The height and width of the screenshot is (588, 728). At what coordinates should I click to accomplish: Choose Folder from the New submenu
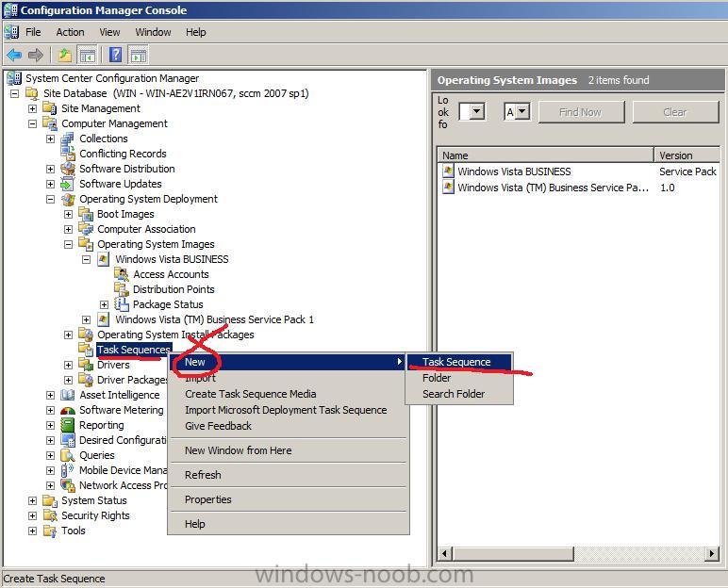click(459, 378)
